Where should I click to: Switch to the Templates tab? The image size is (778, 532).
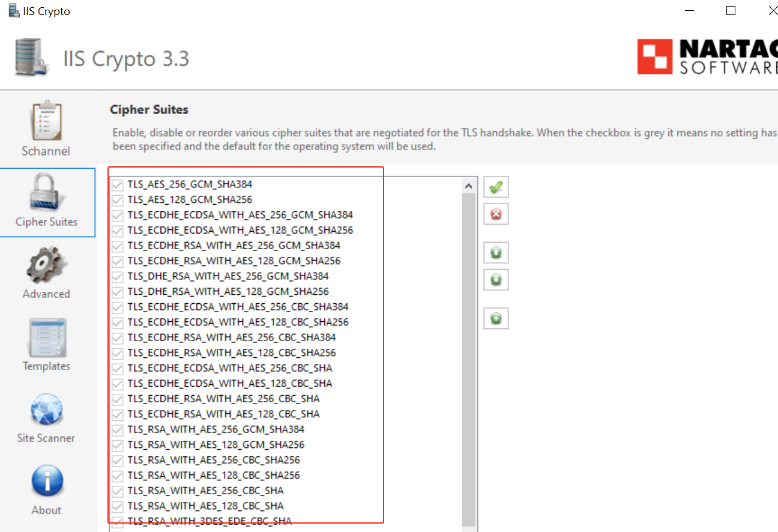click(46, 344)
